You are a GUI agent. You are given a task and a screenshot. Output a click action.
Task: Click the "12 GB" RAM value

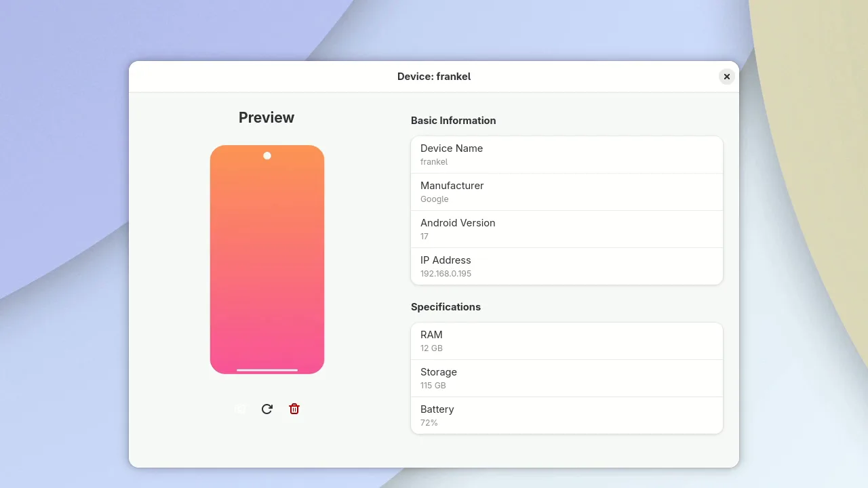pos(431,348)
